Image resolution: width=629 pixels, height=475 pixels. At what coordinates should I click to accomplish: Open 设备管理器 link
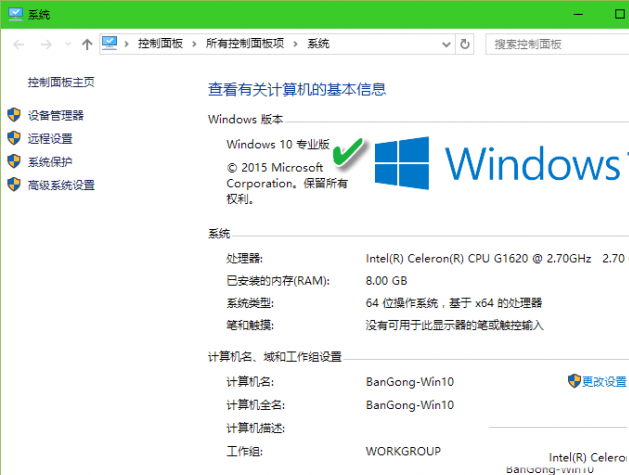56,116
